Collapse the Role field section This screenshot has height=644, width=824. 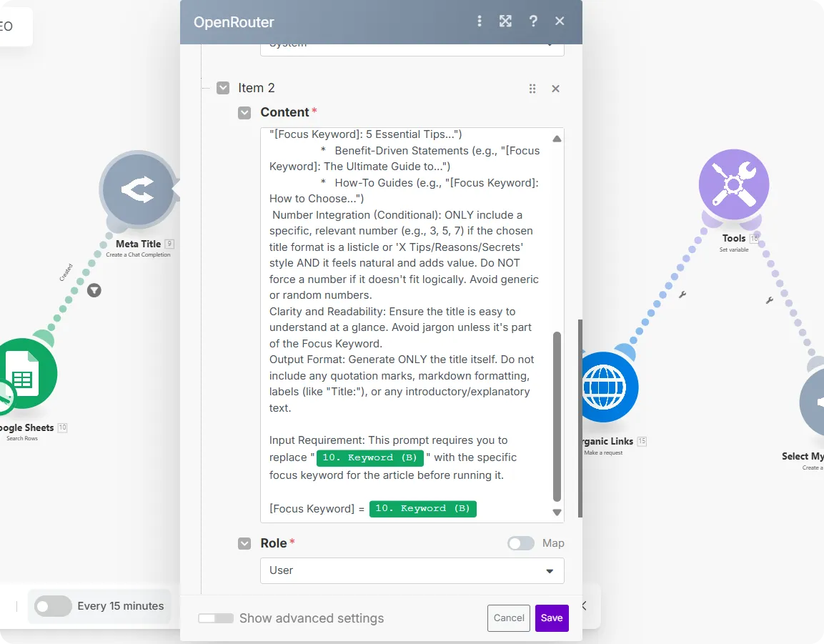pyautogui.click(x=244, y=543)
